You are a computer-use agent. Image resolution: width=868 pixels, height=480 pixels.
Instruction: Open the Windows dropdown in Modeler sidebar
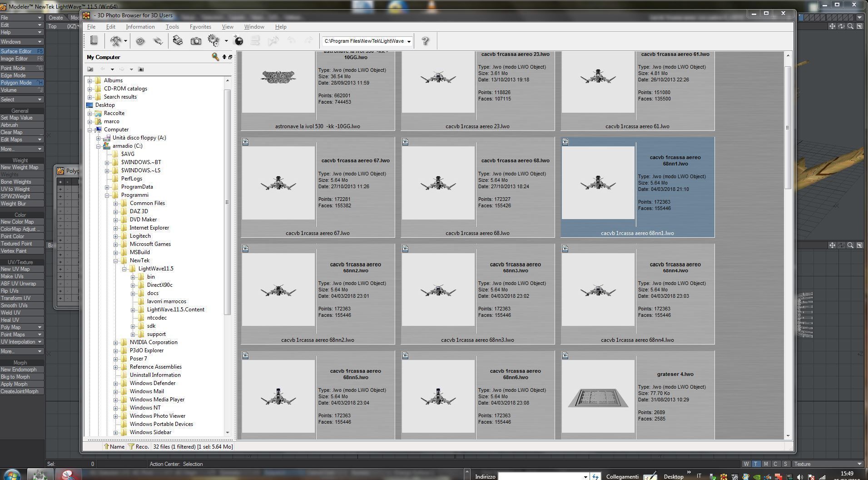coord(22,42)
